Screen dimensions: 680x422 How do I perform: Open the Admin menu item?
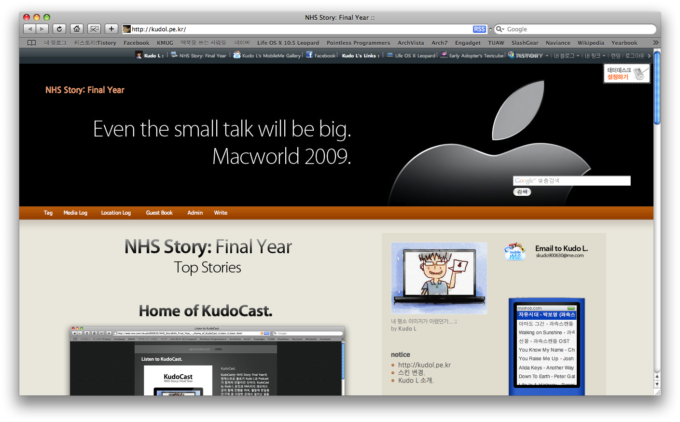tap(195, 213)
